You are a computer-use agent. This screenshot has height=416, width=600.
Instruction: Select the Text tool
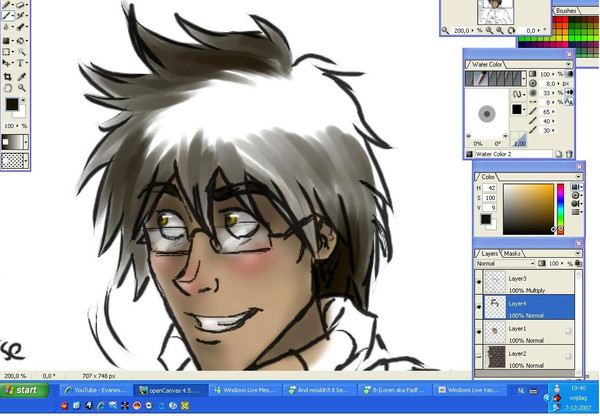coord(20,63)
